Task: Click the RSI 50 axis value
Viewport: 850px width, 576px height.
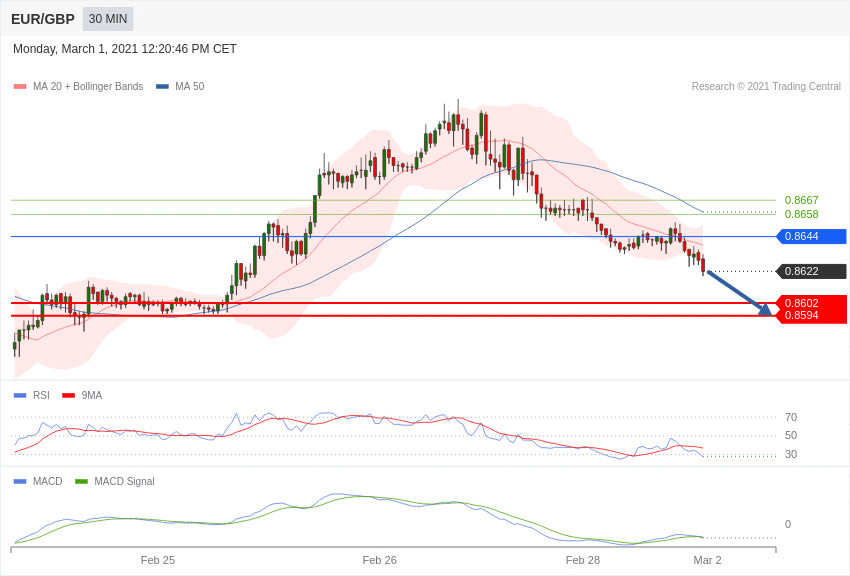Action: tap(791, 435)
